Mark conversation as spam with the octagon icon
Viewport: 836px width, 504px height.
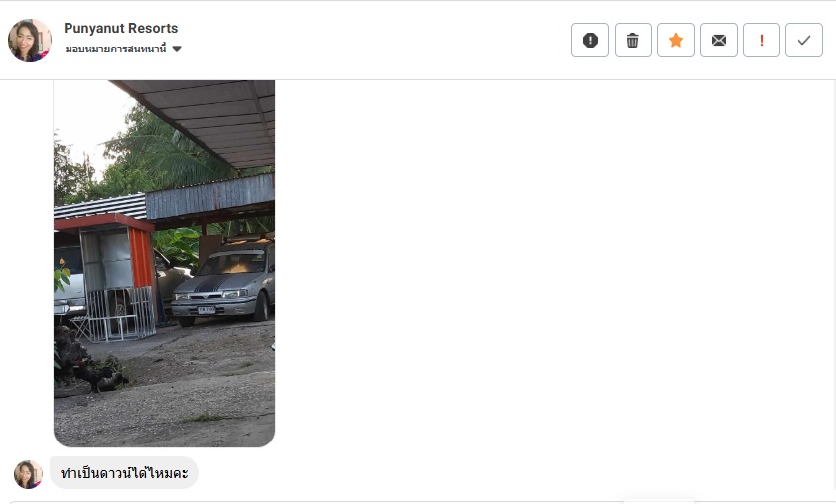(x=590, y=40)
